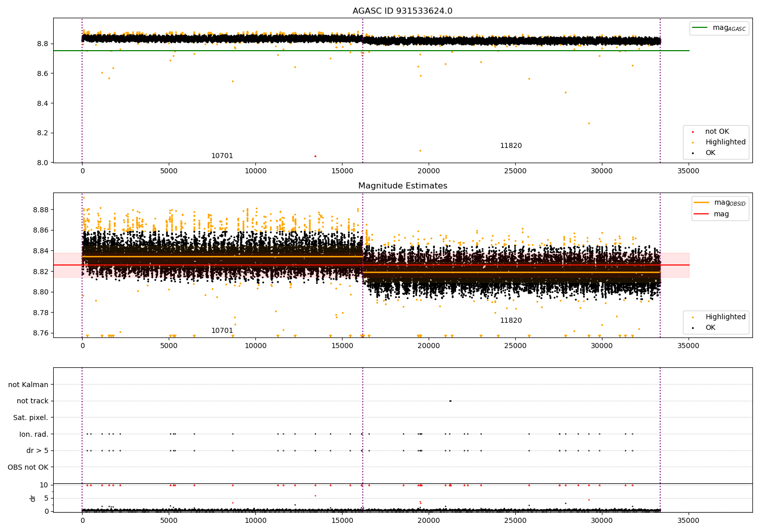The image size is (760, 532).
Task: Click the "not Kalman" axis label
Action: click(28, 385)
